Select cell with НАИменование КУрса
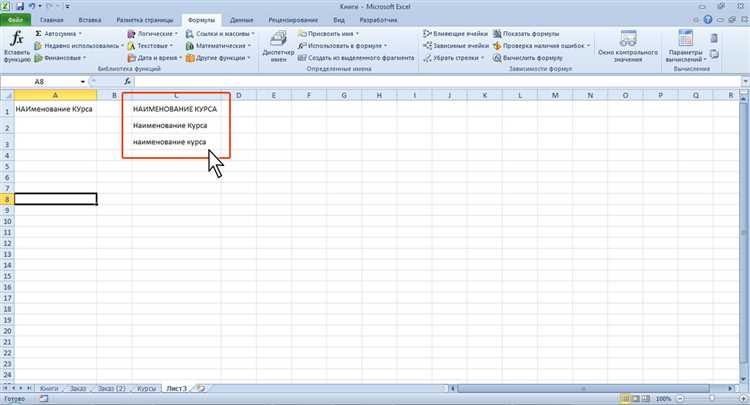750x405 pixels. (x=55, y=109)
